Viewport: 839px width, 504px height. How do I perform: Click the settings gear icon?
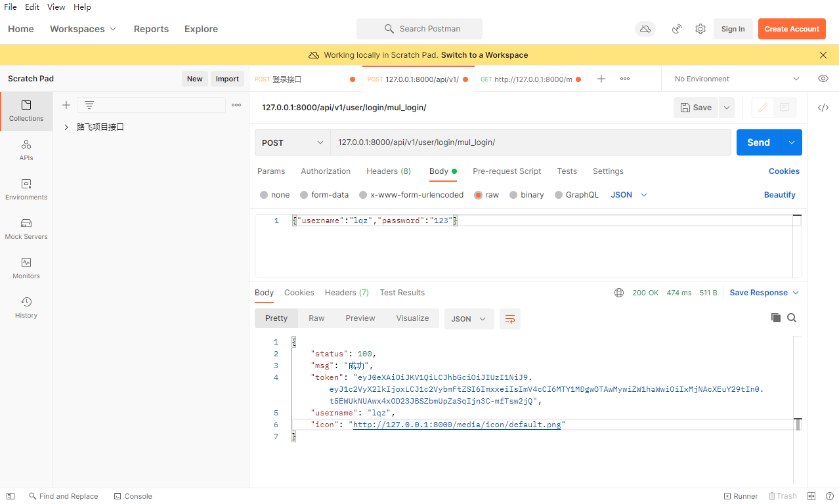[700, 29]
